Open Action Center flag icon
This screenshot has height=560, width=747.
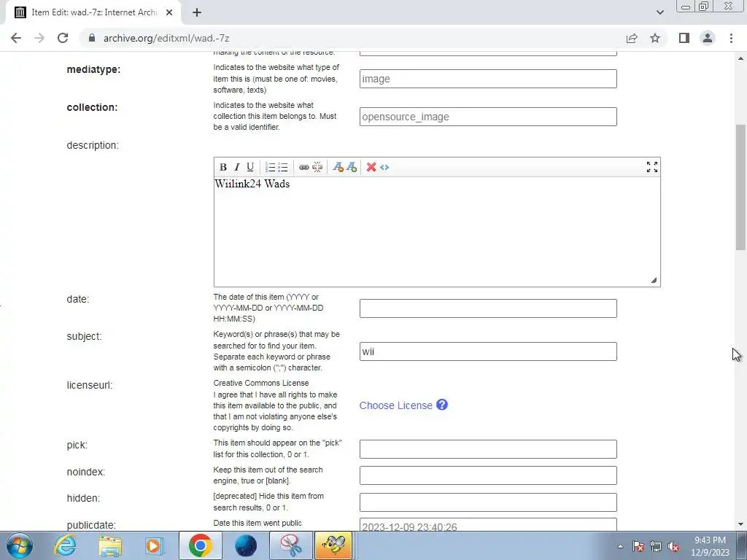tap(638, 547)
